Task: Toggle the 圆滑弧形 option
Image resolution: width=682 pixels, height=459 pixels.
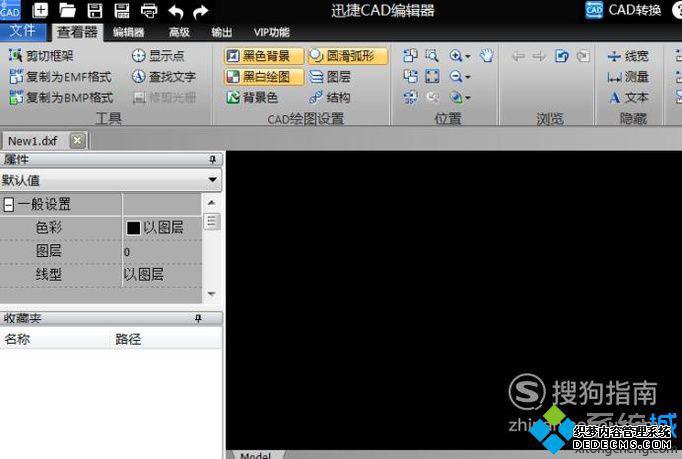Action: pos(348,56)
